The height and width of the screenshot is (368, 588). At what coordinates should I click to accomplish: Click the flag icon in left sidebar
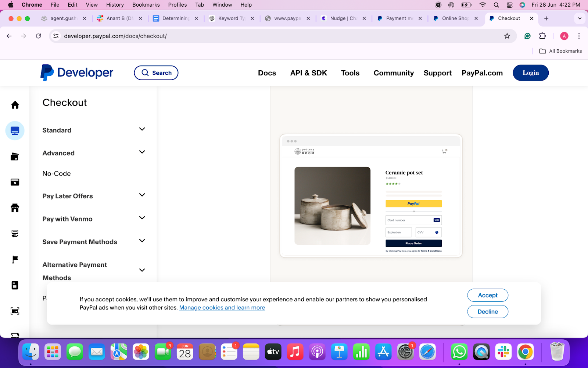point(15,259)
